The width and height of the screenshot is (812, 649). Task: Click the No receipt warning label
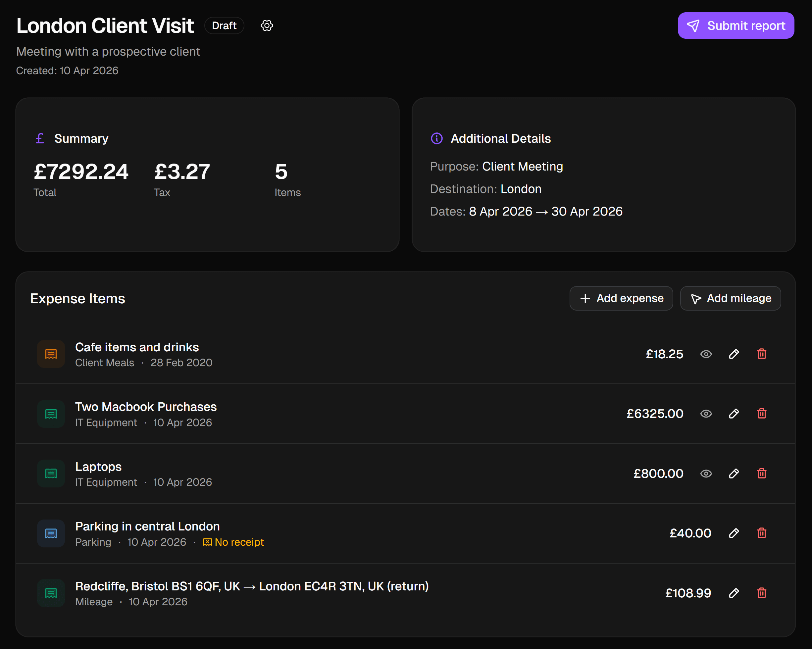233,542
